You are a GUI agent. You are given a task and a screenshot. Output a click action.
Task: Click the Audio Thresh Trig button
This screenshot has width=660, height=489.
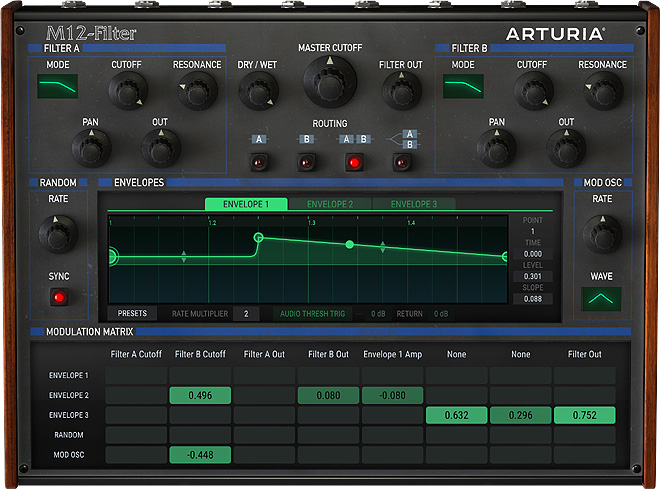310,314
